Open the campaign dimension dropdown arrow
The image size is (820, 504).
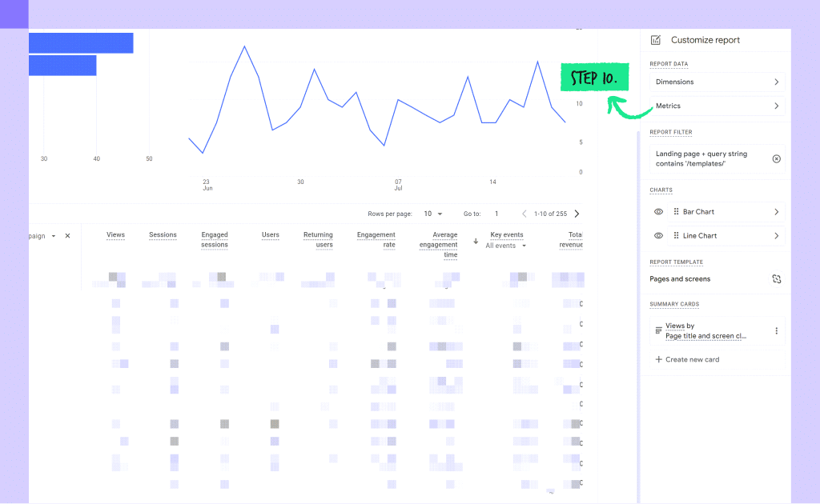pyautogui.click(x=54, y=236)
